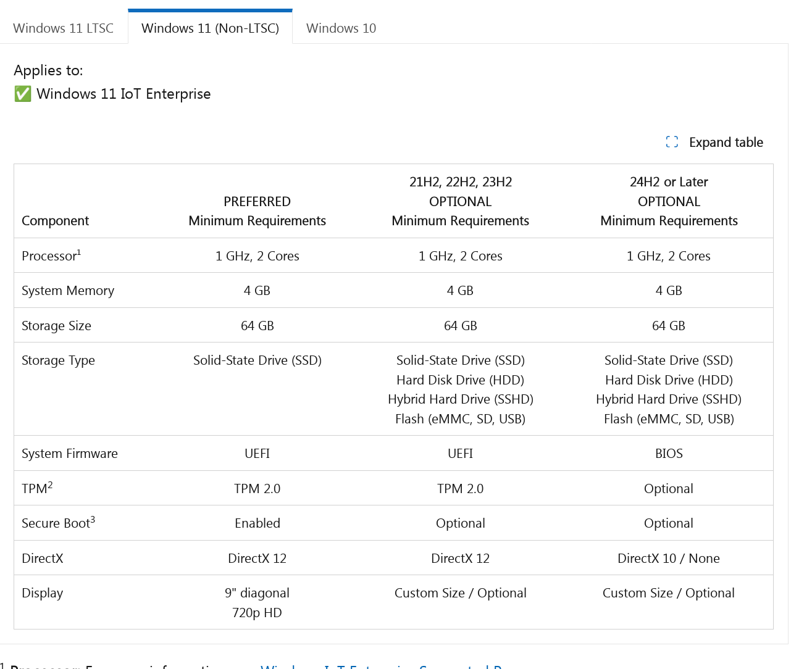Click 'Hybrid Hard Drive (SSHD)' in the 24H2 column
The width and height of the screenshot is (812, 669).
(x=669, y=399)
